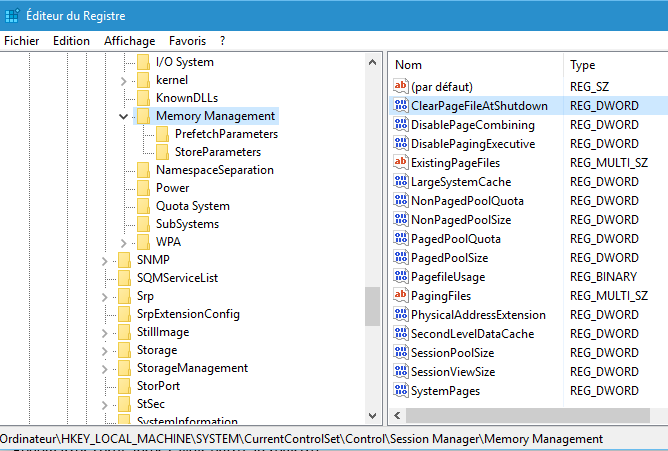Click the PagefileUsage binary value icon
Image resolution: width=668 pixels, height=451 pixels.
click(400, 277)
